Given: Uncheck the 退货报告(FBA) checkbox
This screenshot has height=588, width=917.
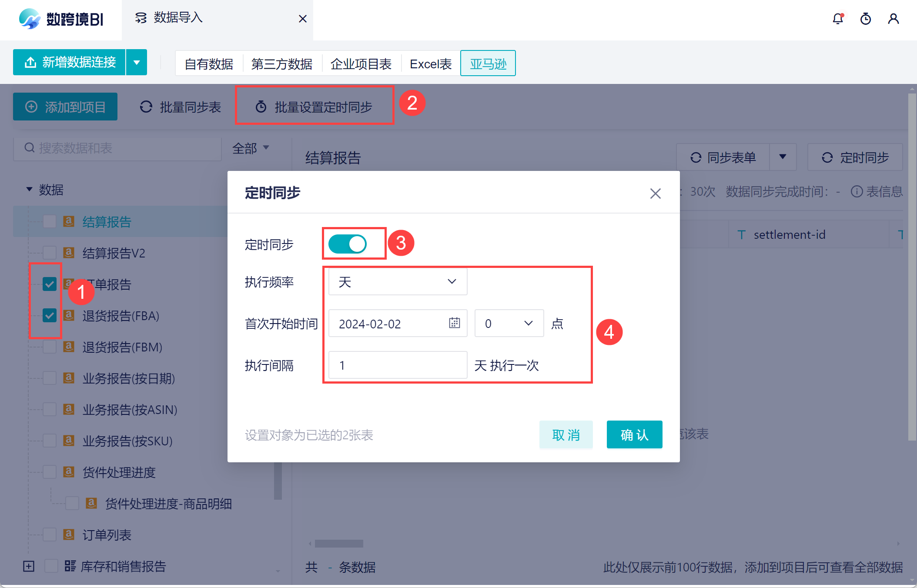Looking at the screenshot, I should (x=50, y=315).
